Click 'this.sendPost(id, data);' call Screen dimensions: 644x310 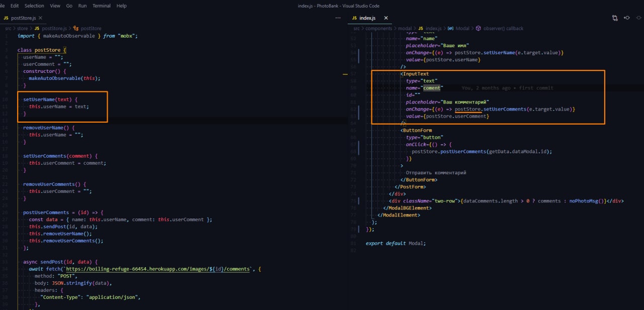pyautogui.click(x=63, y=227)
